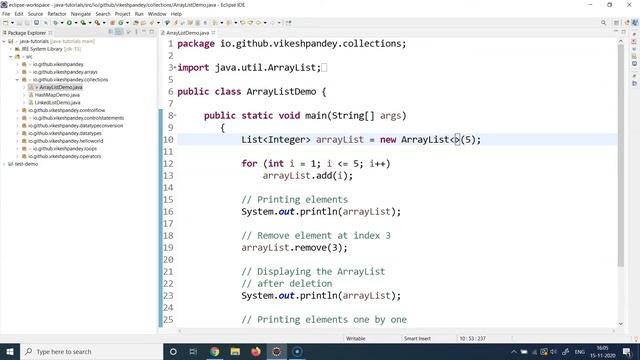Click the editor vertical scrollbar thumb
Screen dimensions: 640x360
621,155
